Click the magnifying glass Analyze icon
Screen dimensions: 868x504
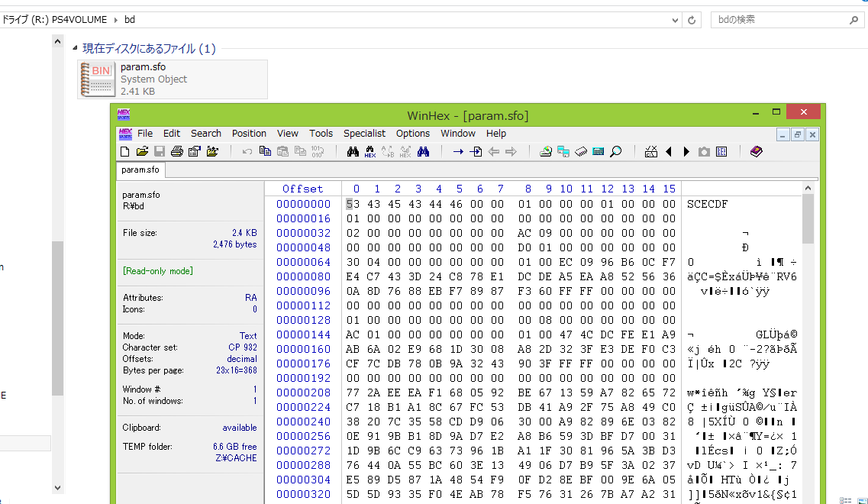(615, 152)
